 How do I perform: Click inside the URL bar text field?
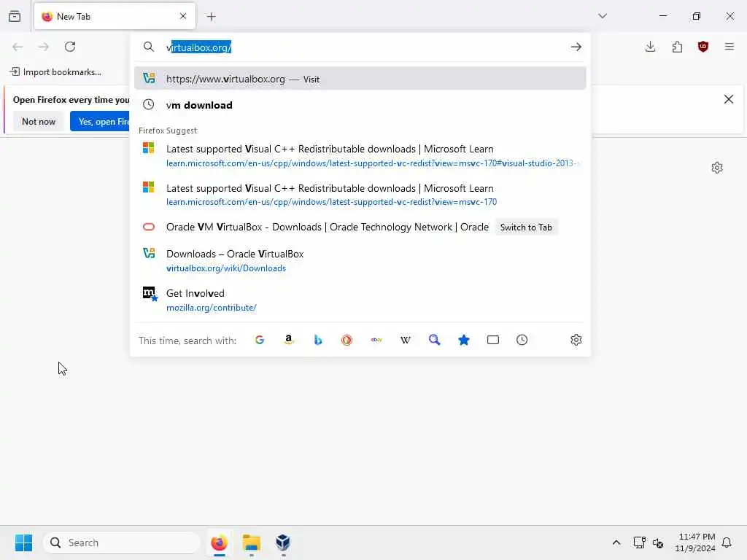[x=365, y=47]
